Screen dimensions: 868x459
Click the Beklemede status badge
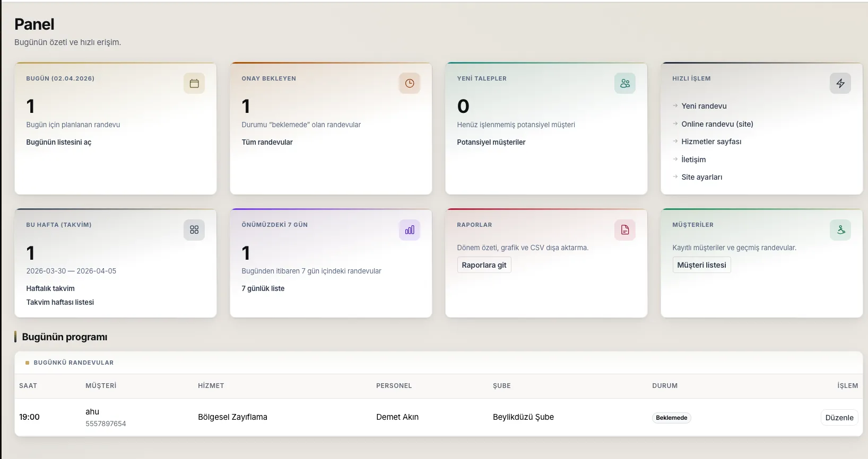pyautogui.click(x=672, y=418)
